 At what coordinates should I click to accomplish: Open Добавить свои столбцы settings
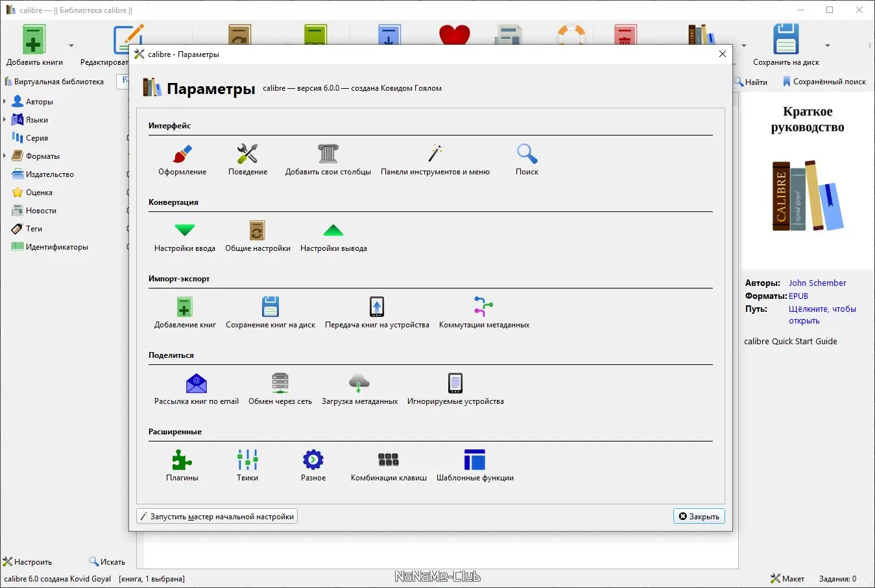point(328,160)
